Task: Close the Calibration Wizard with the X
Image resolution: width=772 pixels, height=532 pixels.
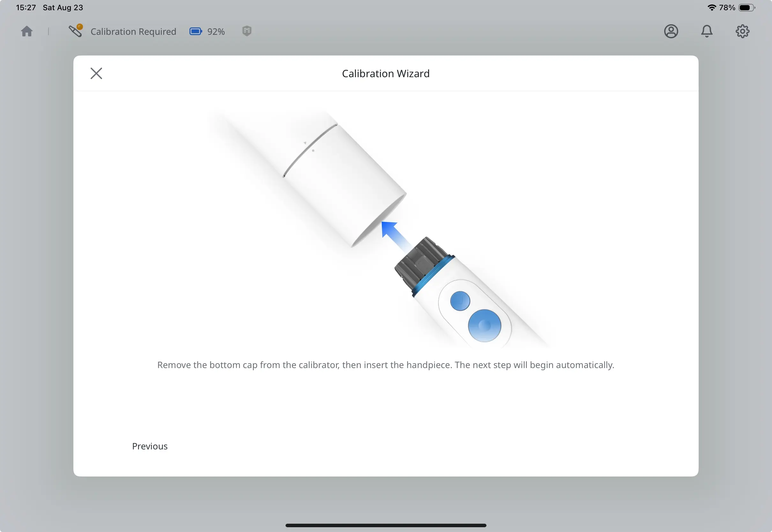Action: [x=96, y=73]
